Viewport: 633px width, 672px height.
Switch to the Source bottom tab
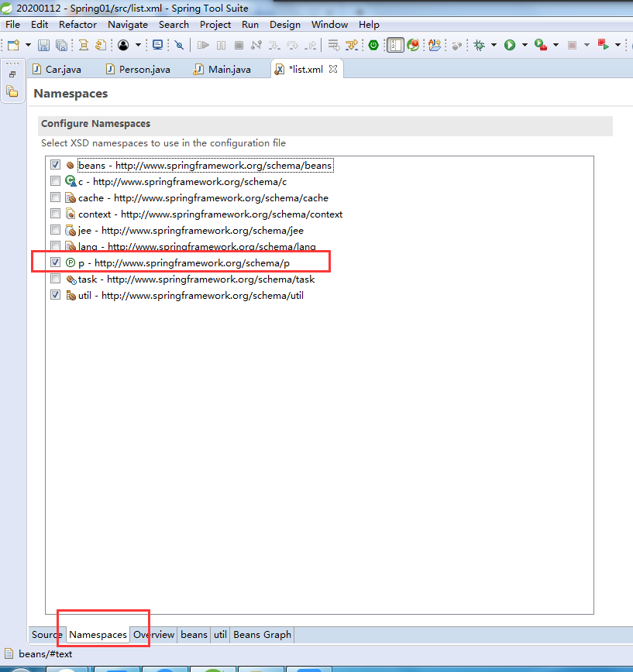tap(47, 634)
